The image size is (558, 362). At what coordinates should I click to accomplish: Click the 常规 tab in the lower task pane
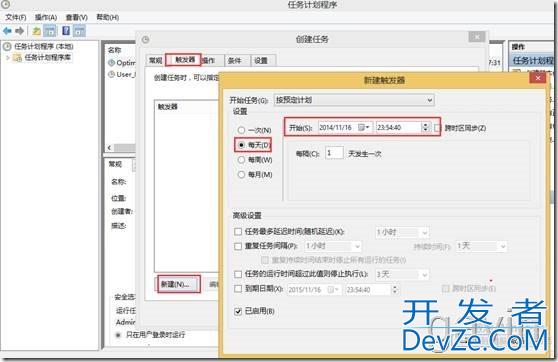115,164
